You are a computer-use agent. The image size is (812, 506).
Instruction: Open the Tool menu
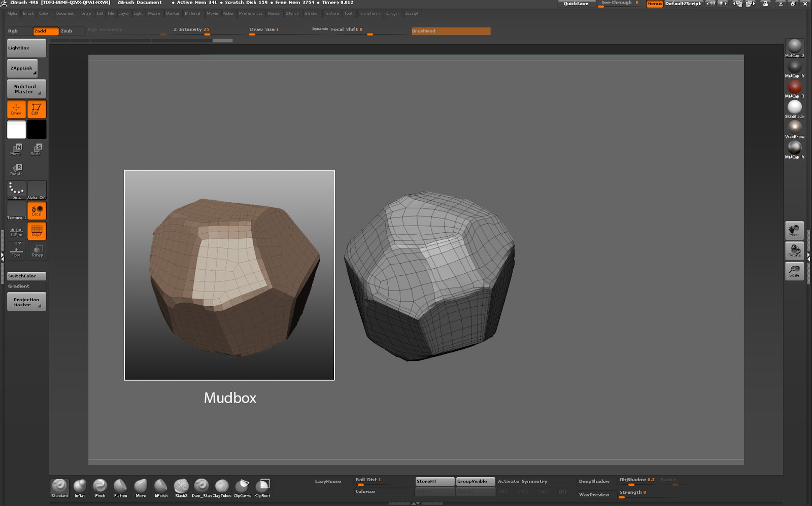(x=348, y=13)
